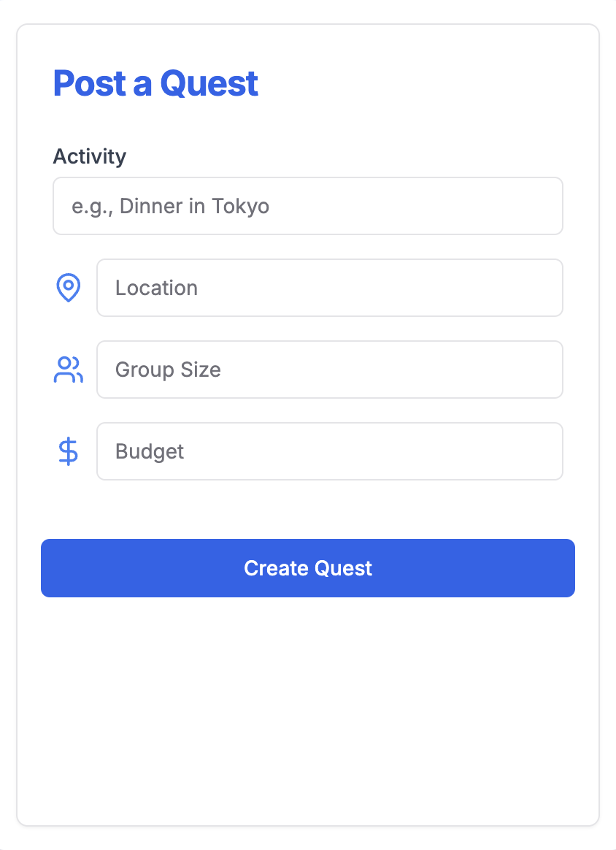Activate the field with Budget placeholder
The height and width of the screenshot is (850, 616).
pos(330,451)
